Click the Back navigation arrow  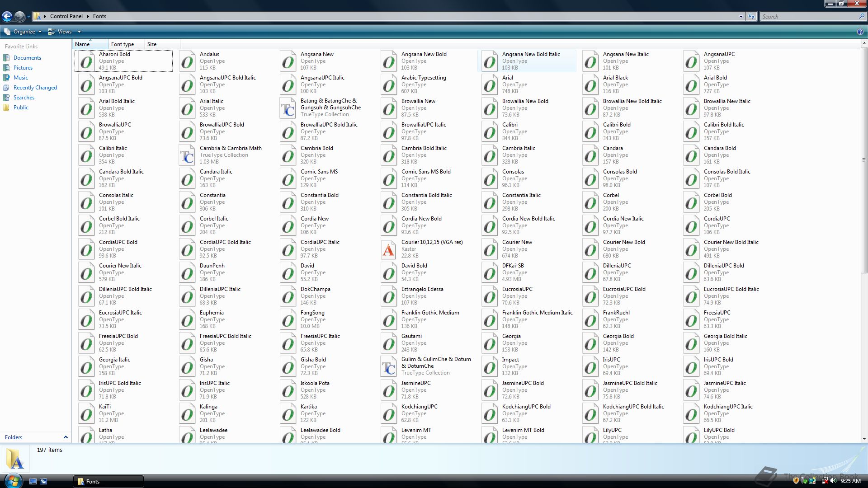point(7,16)
